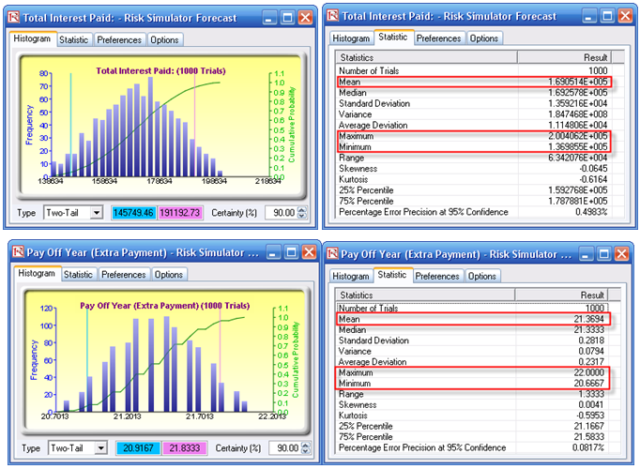The image size is (640, 469).
Task: Maximize the top-right Total Interest Paid statistic window
Action: tap(607, 16)
